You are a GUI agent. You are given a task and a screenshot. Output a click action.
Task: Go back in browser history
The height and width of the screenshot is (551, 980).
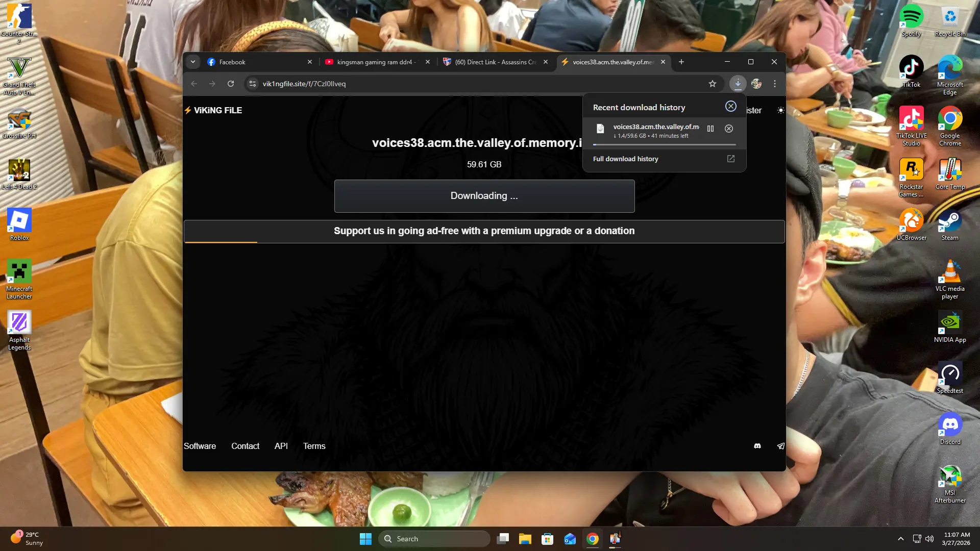click(194, 84)
